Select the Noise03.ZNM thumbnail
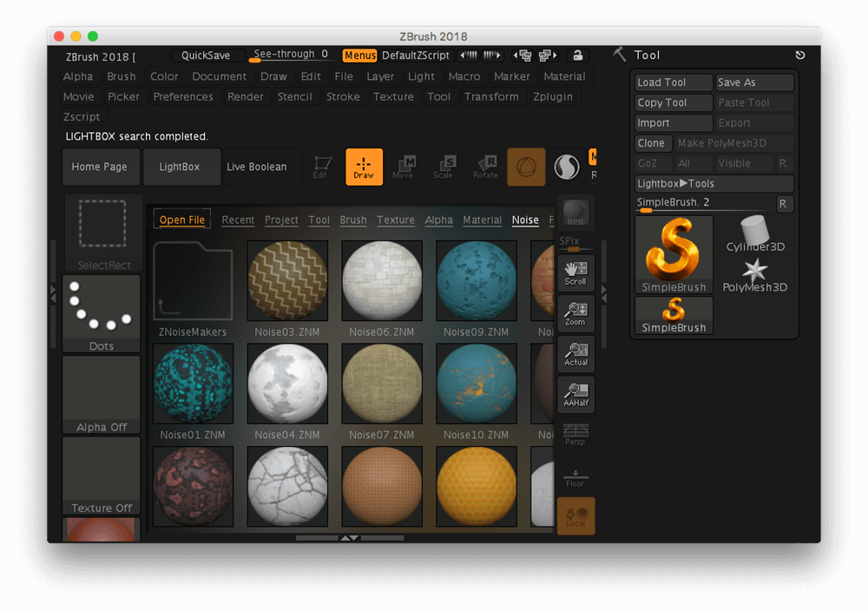 (x=287, y=282)
